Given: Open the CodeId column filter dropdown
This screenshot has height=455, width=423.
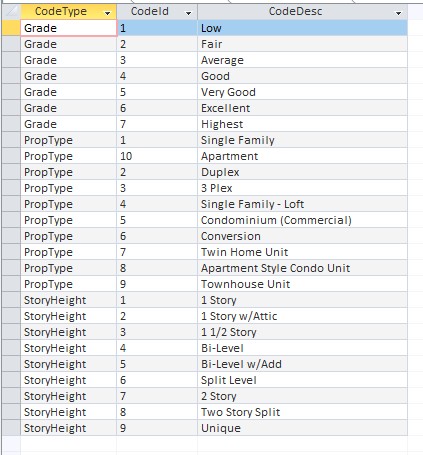Looking at the screenshot, I should (x=189, y=13).
